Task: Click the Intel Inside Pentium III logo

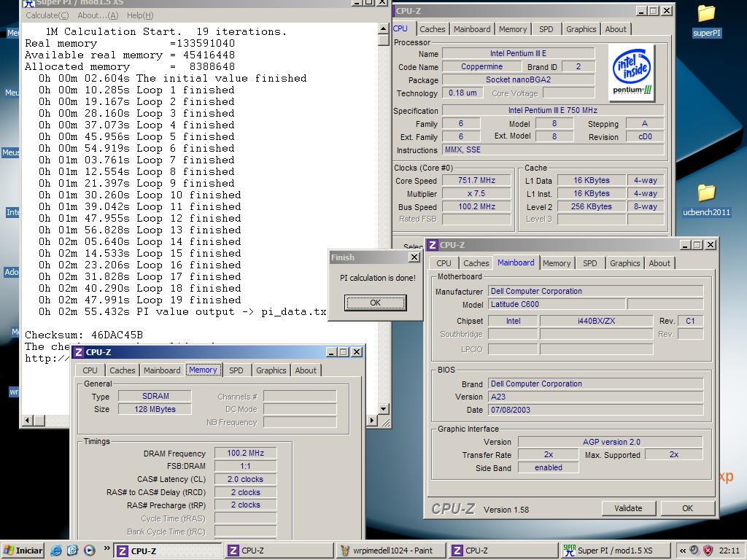Action: pos(632,73)
